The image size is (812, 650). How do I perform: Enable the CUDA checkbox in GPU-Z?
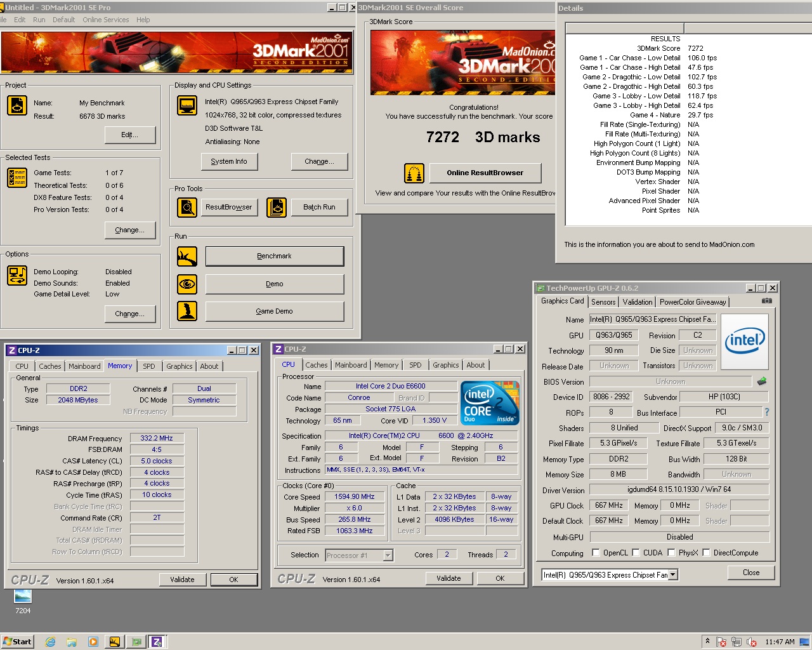click(x=636, y=553)
